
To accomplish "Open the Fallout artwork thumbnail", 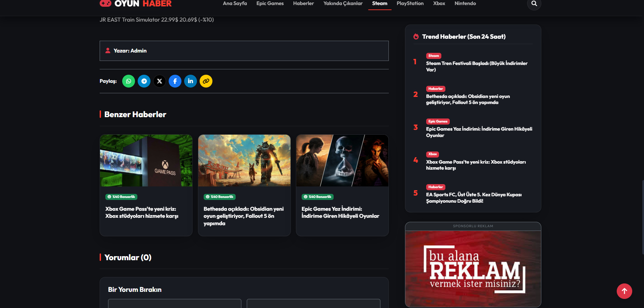I will (x=244, y=161).
